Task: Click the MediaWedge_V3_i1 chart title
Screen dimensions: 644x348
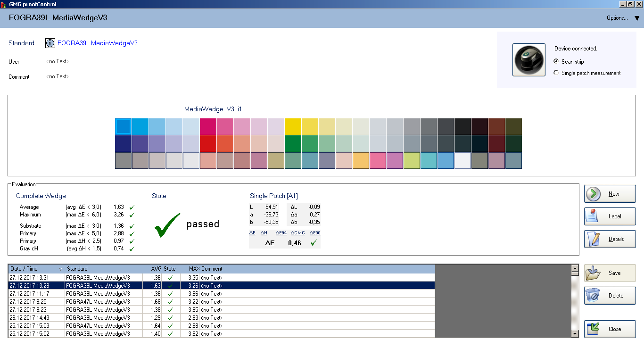Action: (x=213, y=109)
